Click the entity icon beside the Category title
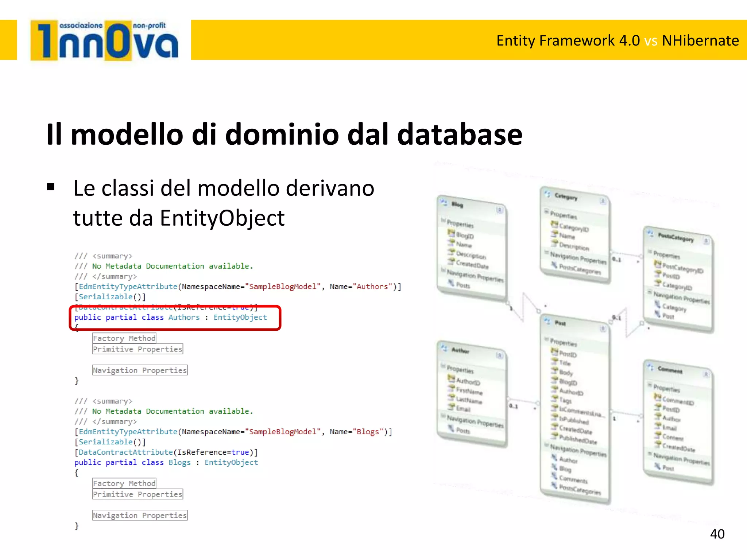Image resolution: width=747 pixels, height=560 pixels. click(x=547, y=194)
